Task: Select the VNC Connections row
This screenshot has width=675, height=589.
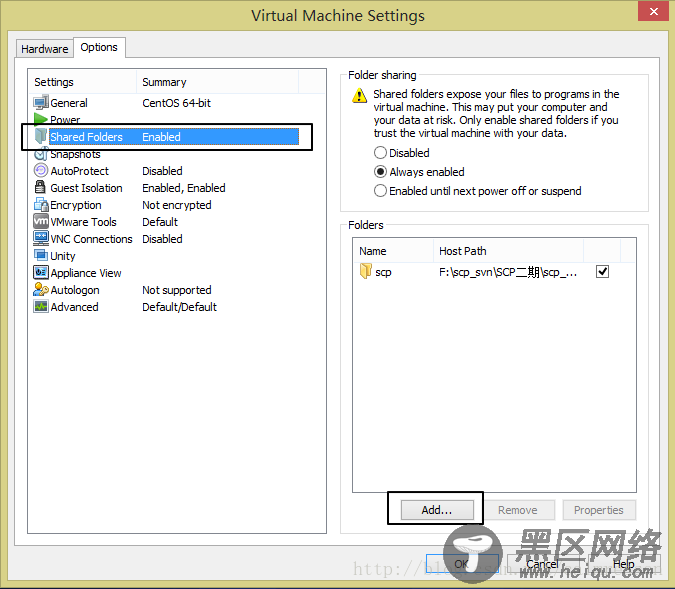Action: pos(166,239)
